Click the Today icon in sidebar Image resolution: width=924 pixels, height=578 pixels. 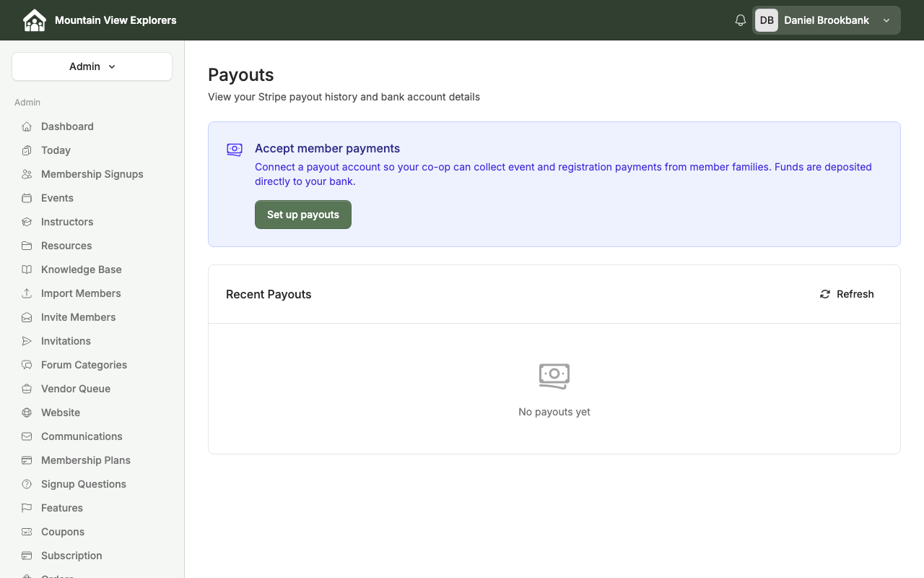tap(27, 150)
